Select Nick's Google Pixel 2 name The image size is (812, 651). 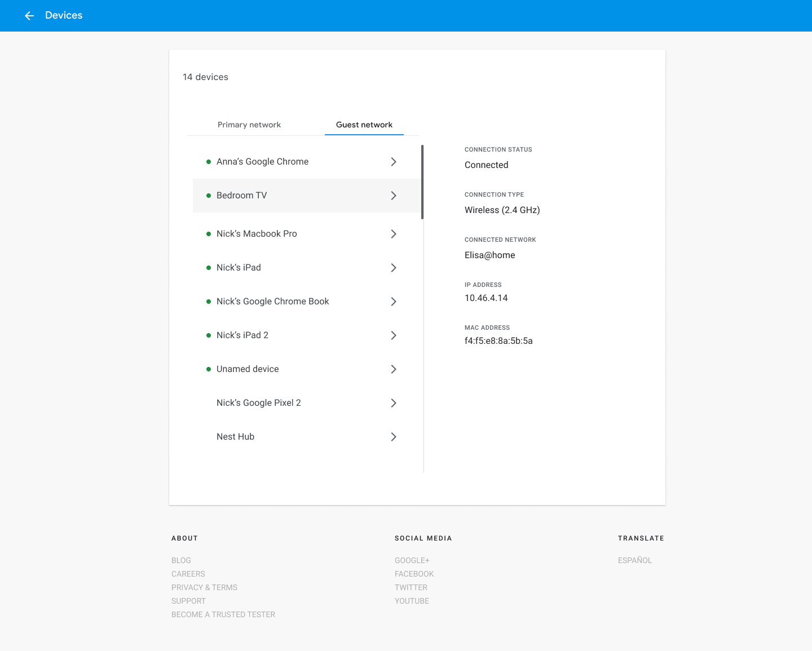pos(259,403)
